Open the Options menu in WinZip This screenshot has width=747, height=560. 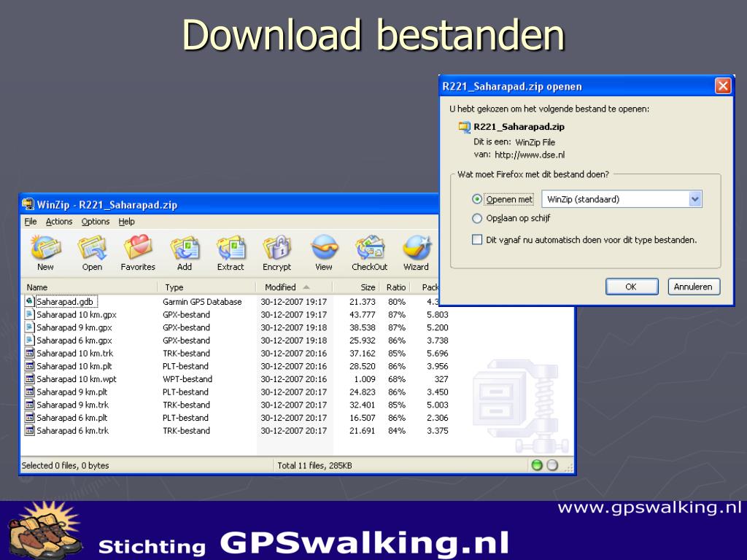tap(96, 222)
